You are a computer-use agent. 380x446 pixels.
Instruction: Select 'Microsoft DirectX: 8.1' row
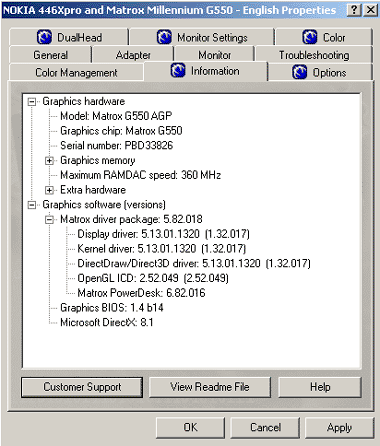click(x=107, y=322)
